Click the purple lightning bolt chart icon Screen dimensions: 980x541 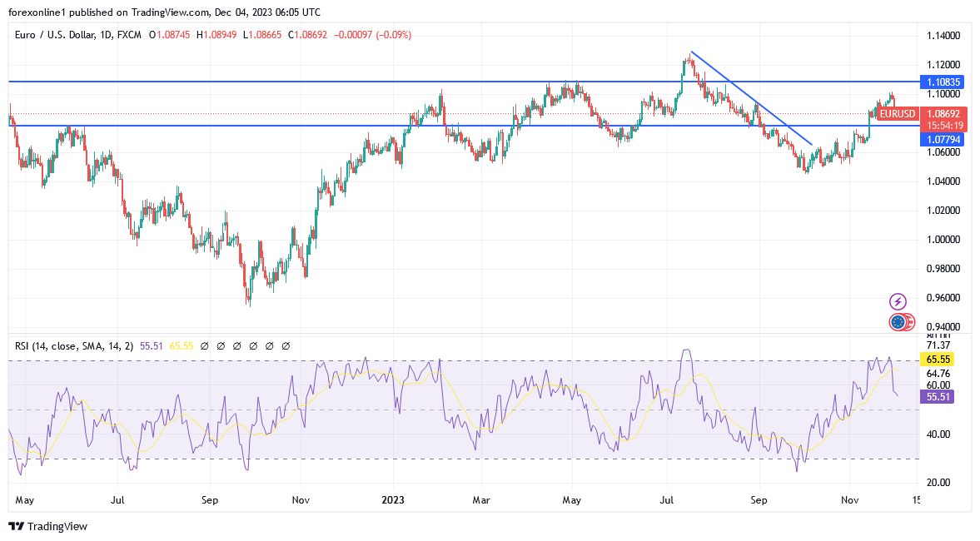point(899,300)
